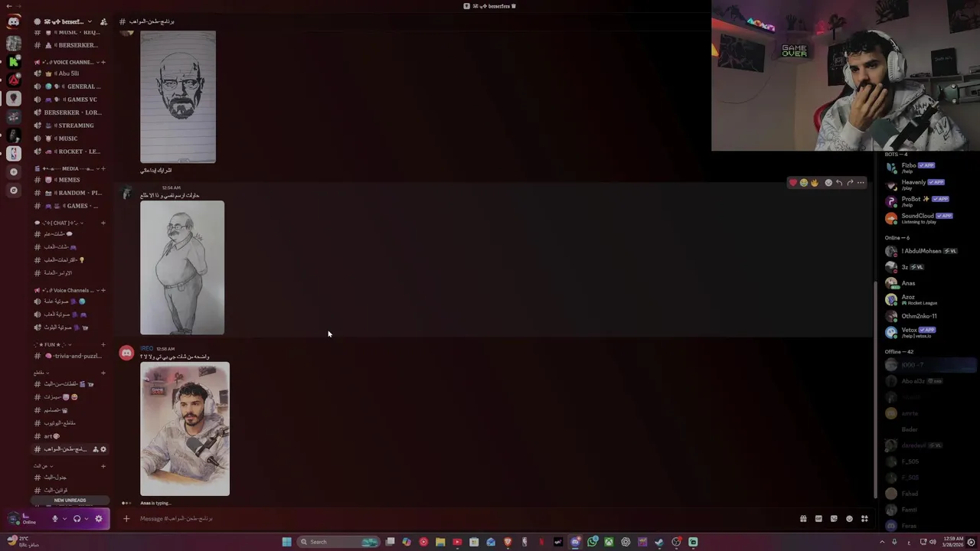Toggle microphone mute
Image resolution: width=980 pixels, height=551 pixels.
tap(54, 519)
